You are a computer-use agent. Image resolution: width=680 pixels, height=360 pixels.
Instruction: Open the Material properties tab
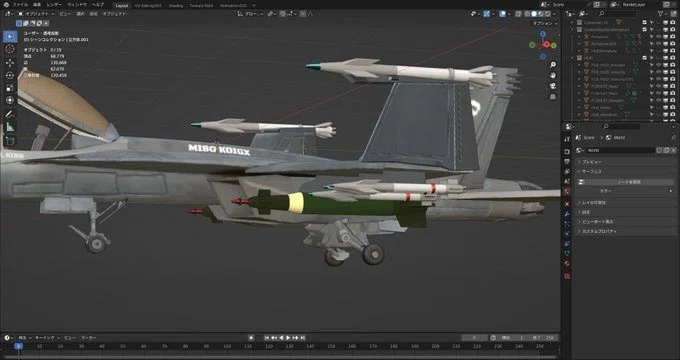tap(567, 264)
